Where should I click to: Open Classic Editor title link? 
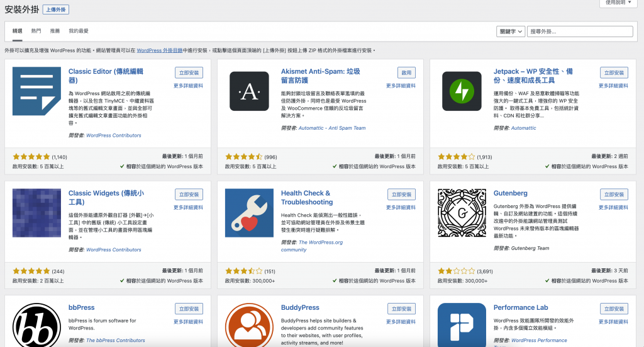click(x=106, y=76)
